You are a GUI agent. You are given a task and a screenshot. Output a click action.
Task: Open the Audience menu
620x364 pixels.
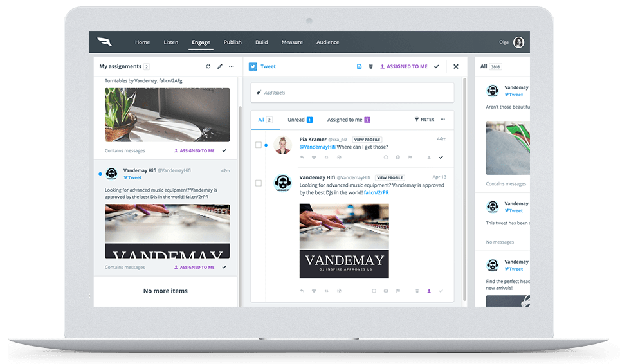[328, 42]
